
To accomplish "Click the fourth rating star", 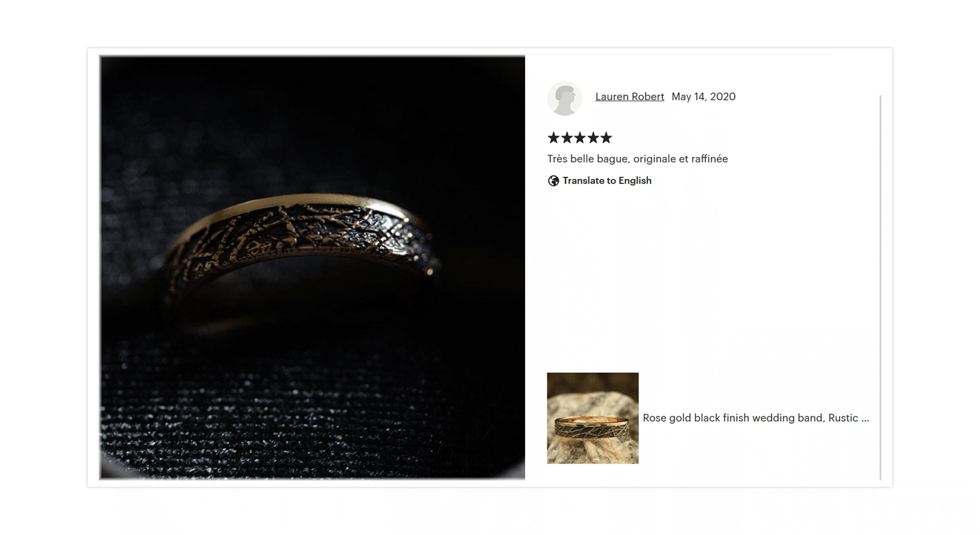I will coord(593,137).
